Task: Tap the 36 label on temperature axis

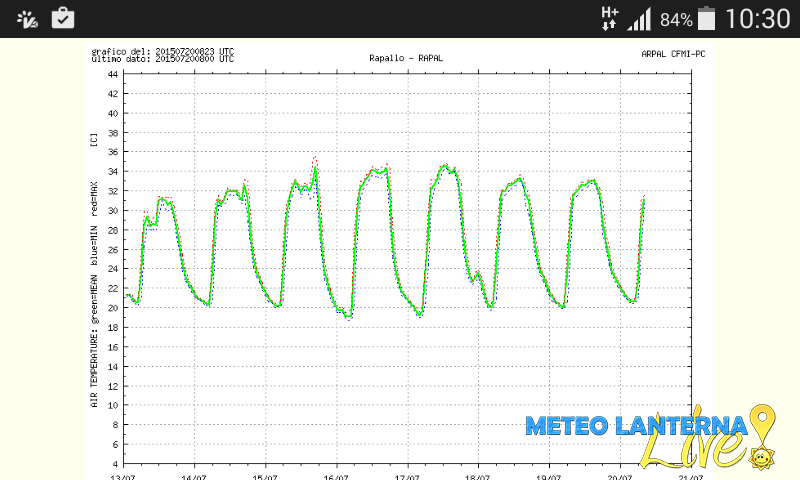Action: pyautogui.click(x=113, y=152)
